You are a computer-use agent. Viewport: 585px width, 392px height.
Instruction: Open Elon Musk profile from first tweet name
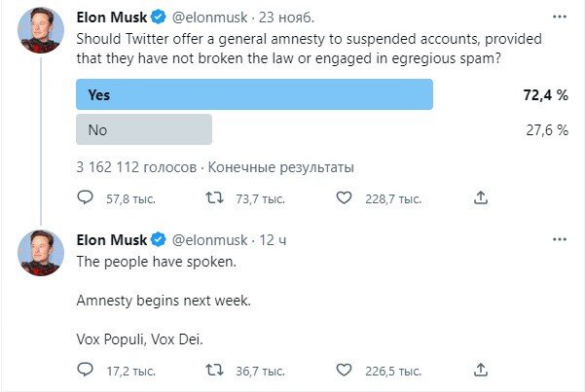111,18
